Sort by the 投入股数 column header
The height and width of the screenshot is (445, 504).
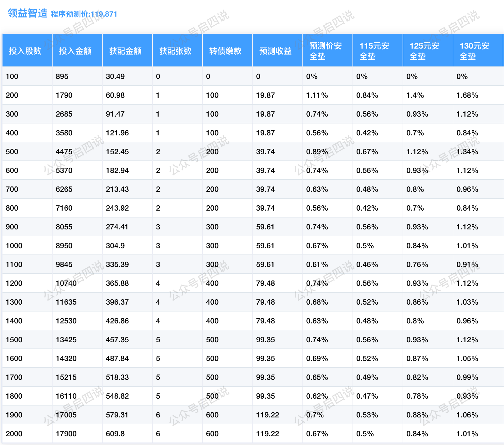[x=25, y=51]
